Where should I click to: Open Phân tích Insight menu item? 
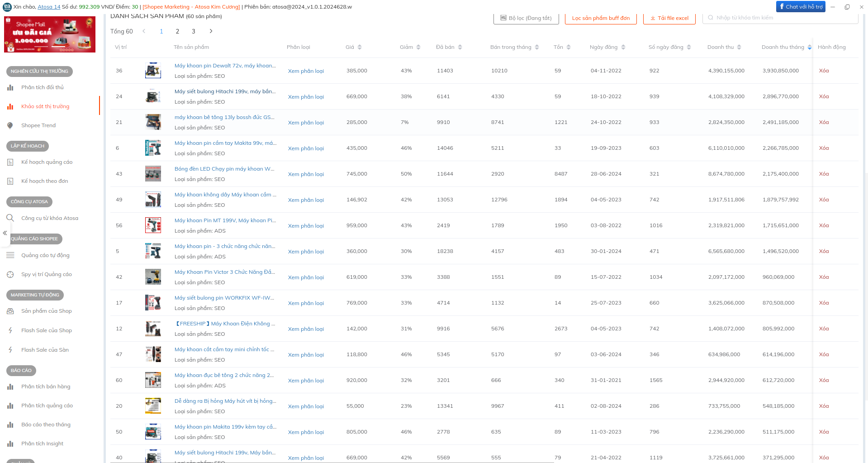tap(42, 444)
